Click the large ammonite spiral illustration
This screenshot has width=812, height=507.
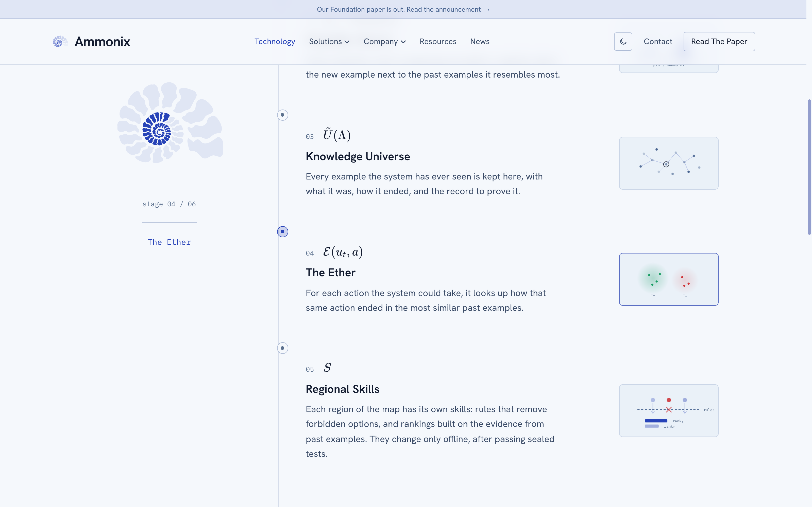170,123
